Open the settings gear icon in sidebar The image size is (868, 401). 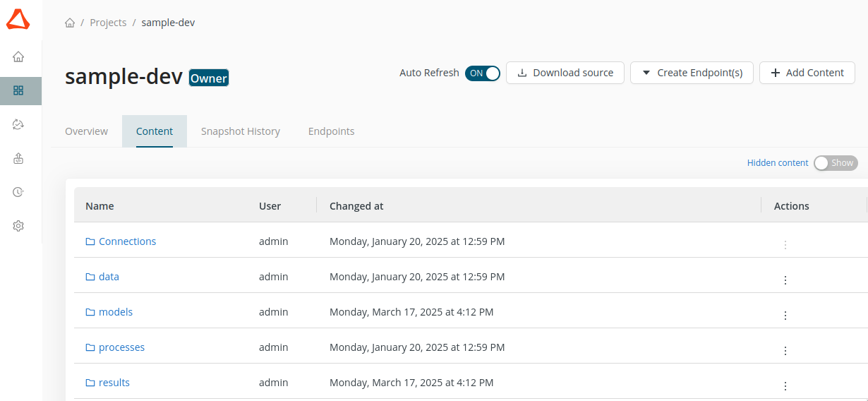point(18,226)
